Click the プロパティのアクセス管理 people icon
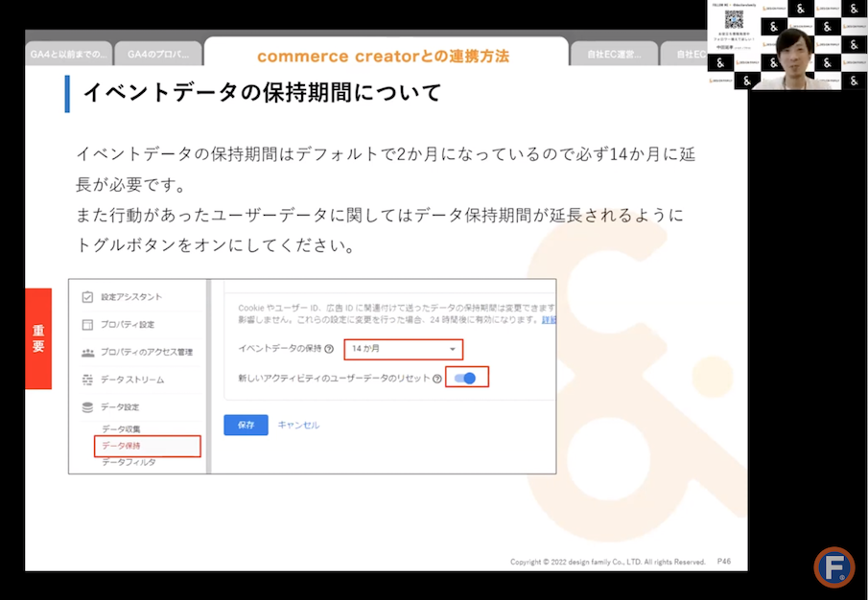The height and width of the screenshot is (600, 868). coord(87,353)
